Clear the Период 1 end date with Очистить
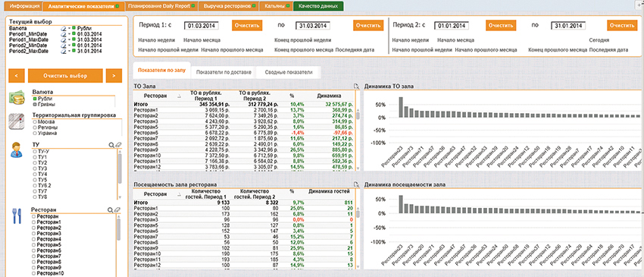Image resolution: width=644 pixels, height=277 pixels. point(369,25)
